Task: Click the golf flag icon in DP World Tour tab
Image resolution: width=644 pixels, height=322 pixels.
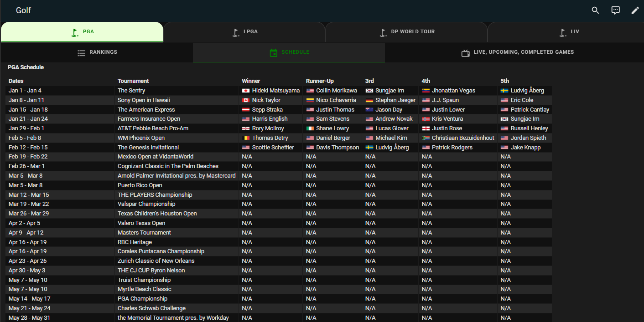Action: tap(383, 32)
